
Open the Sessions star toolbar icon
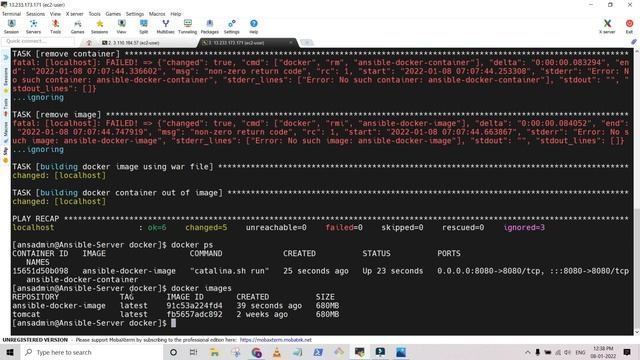point(99,27)
